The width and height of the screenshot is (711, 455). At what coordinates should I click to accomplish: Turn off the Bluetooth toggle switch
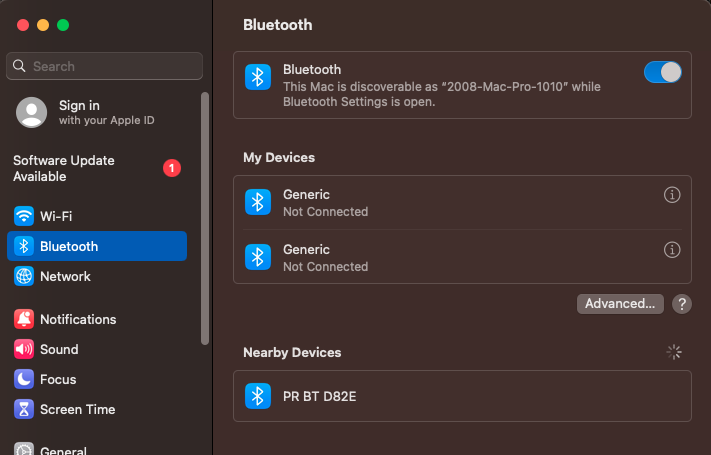coord(663,72)
